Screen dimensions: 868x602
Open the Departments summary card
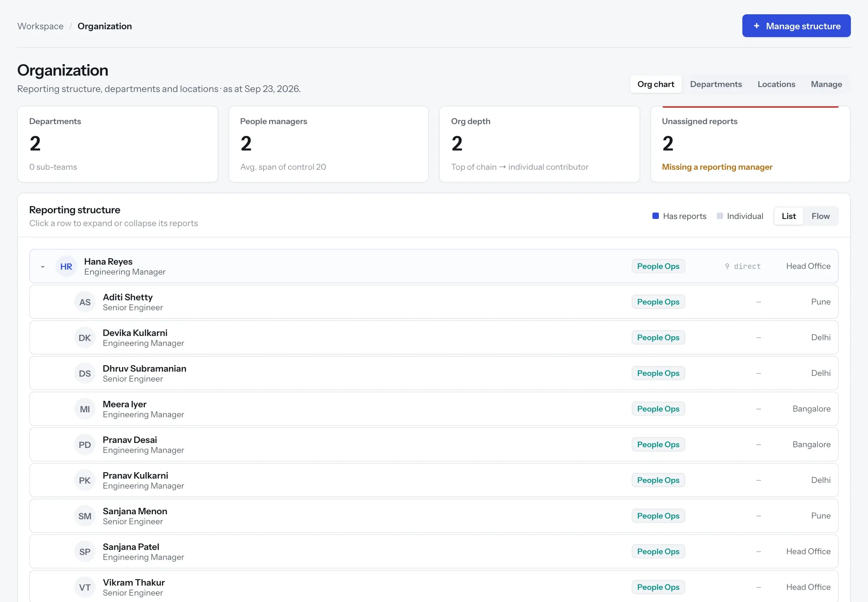coord(118,144)
